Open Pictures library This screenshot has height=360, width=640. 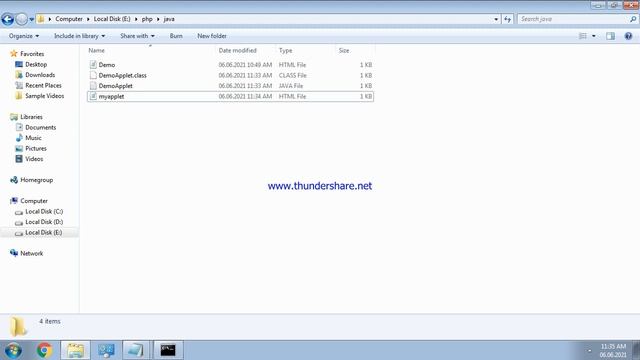(x=36, y=149)
